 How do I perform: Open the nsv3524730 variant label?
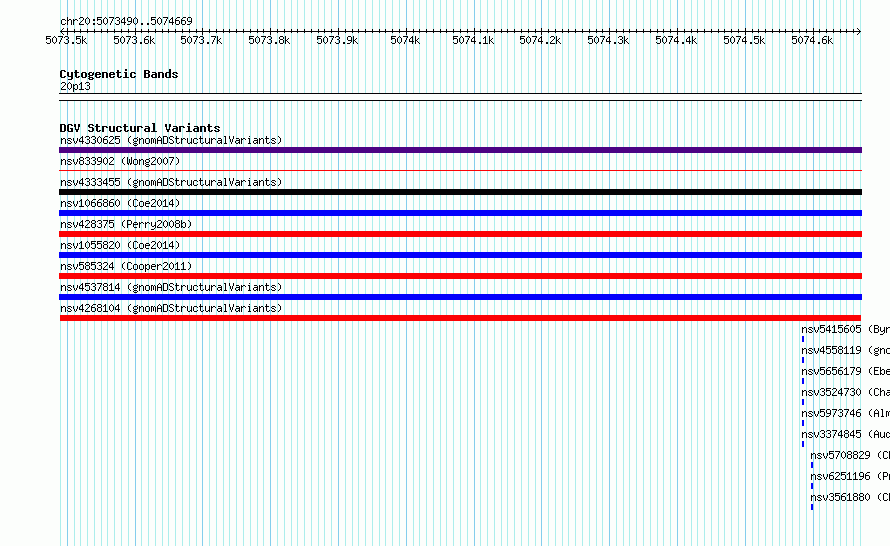(845, 392)
